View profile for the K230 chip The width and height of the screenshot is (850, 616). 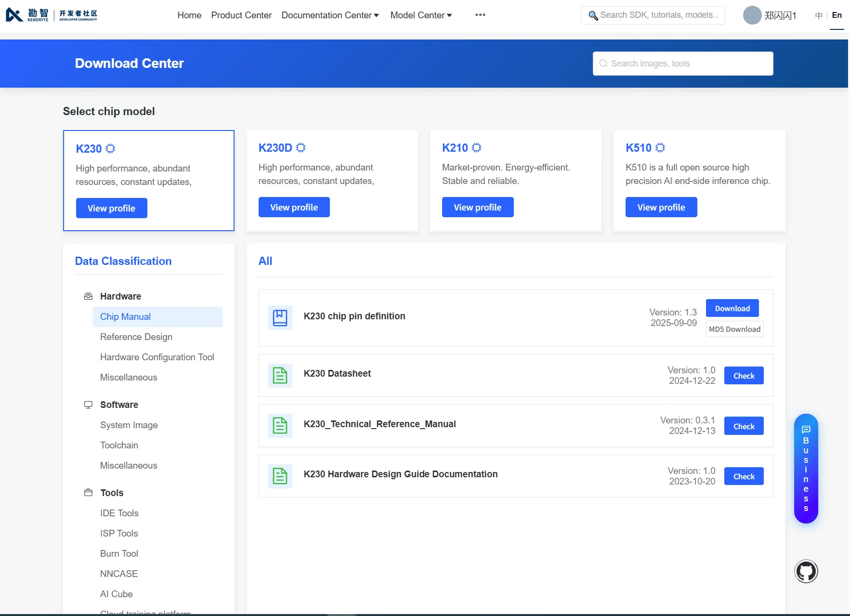pyautogui.click(x=112, y=208)
